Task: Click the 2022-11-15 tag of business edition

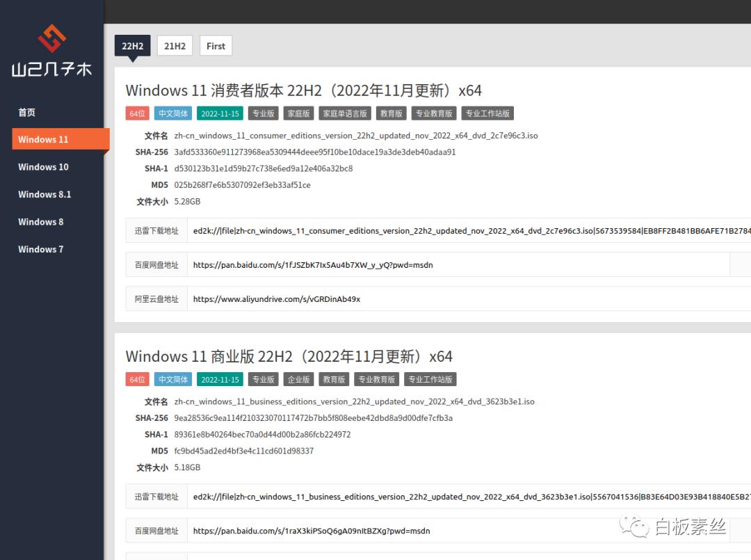Action: pyautogui.click(x=220, y=379)
